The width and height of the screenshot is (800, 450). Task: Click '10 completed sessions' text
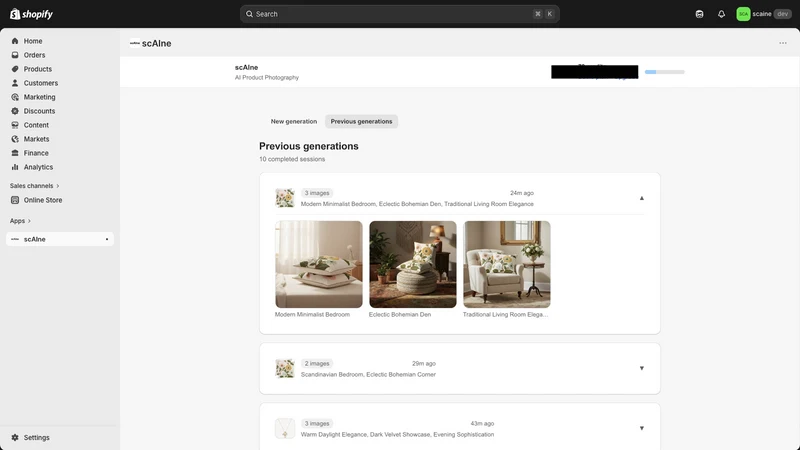(292, 159)
